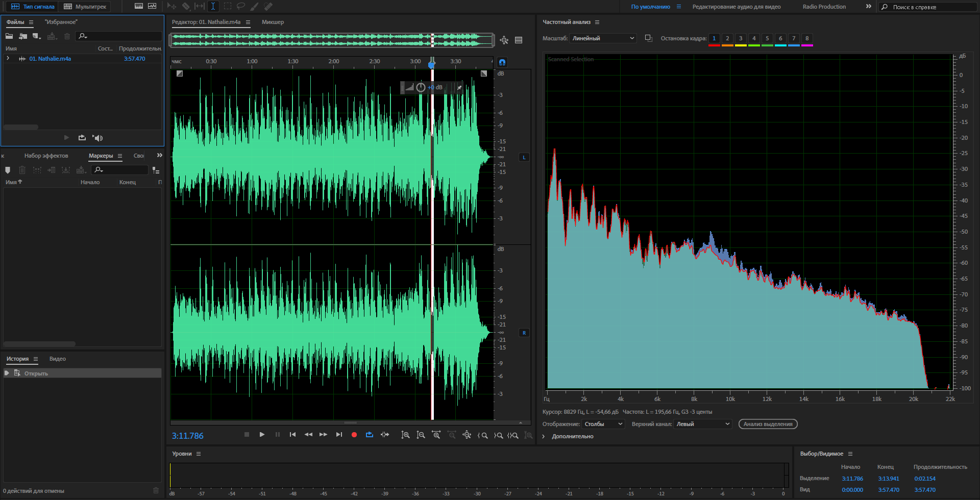
Task: Select the Lasso selection tool
Action: point(240,7)
